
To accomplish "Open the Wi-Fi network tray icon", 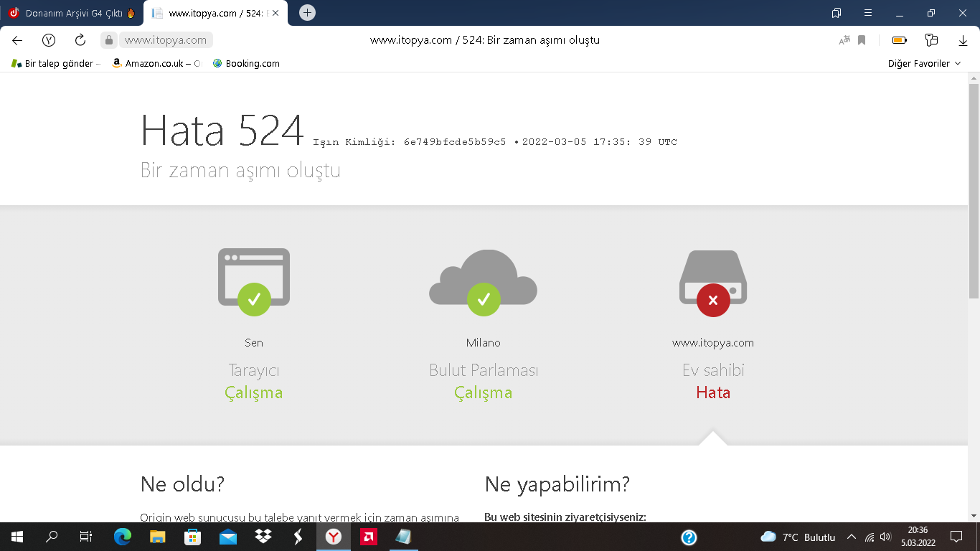I will pyautogui.click(x=870, y=537).
